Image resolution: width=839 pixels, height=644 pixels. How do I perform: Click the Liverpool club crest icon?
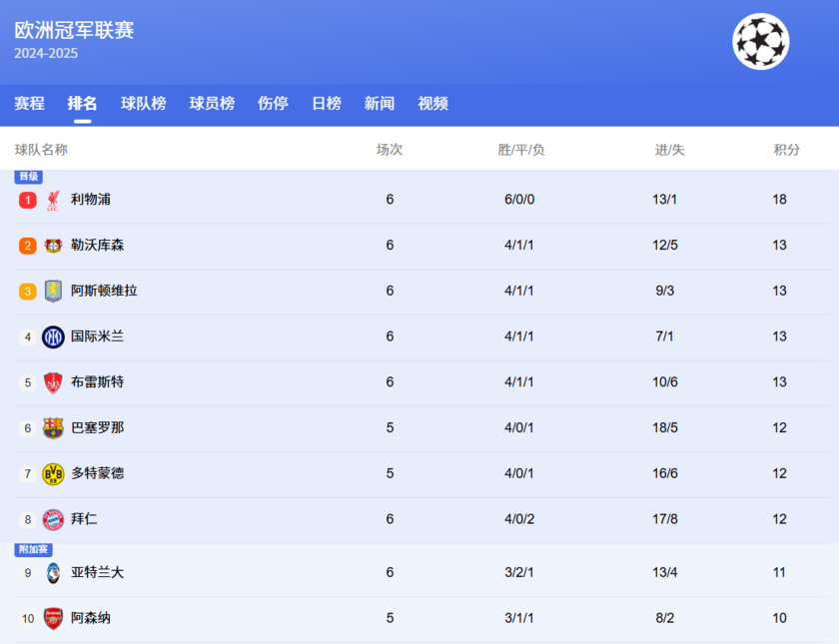55,199
